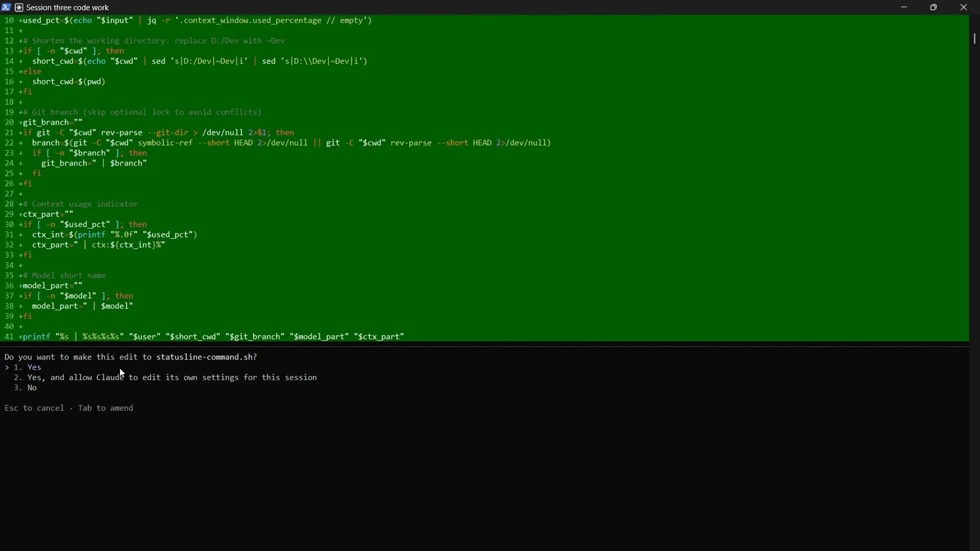Click the Claude asterisk icon beside the title
980x551 pixels.
tap(19, 8)
